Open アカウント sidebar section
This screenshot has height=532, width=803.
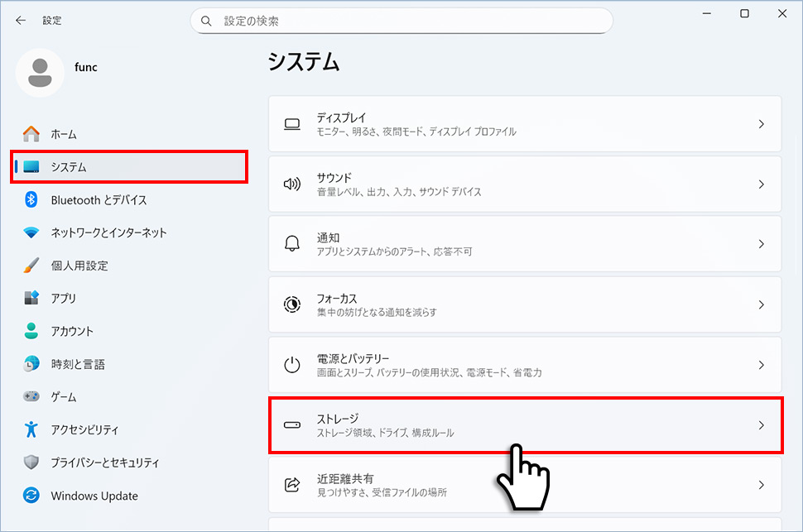coord(72,331)
